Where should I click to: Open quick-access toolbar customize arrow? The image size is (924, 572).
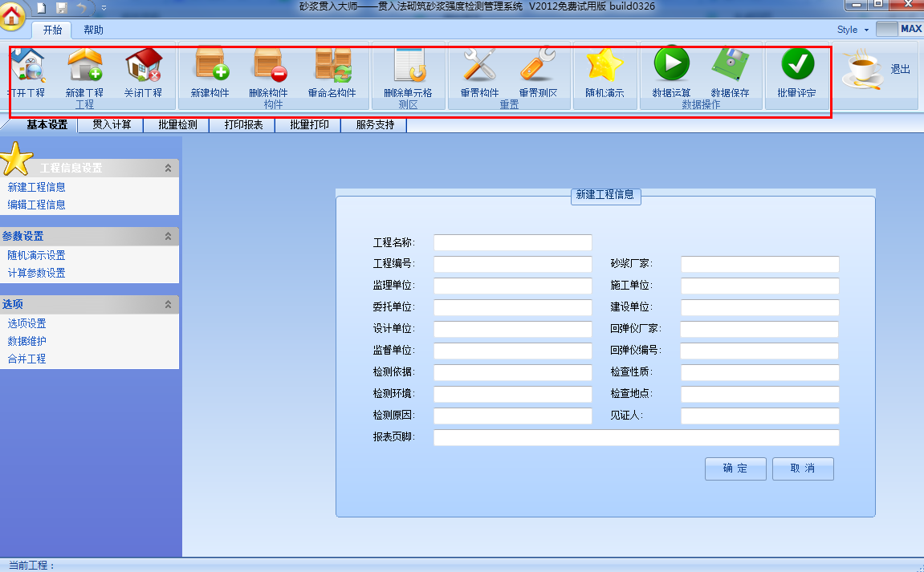point(104,8)
